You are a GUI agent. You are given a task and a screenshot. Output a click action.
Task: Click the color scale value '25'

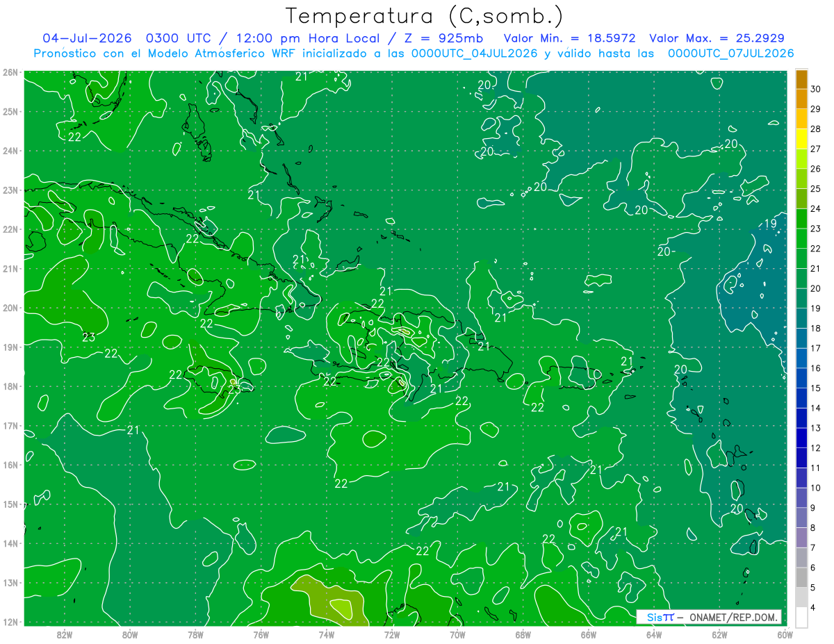815,188
